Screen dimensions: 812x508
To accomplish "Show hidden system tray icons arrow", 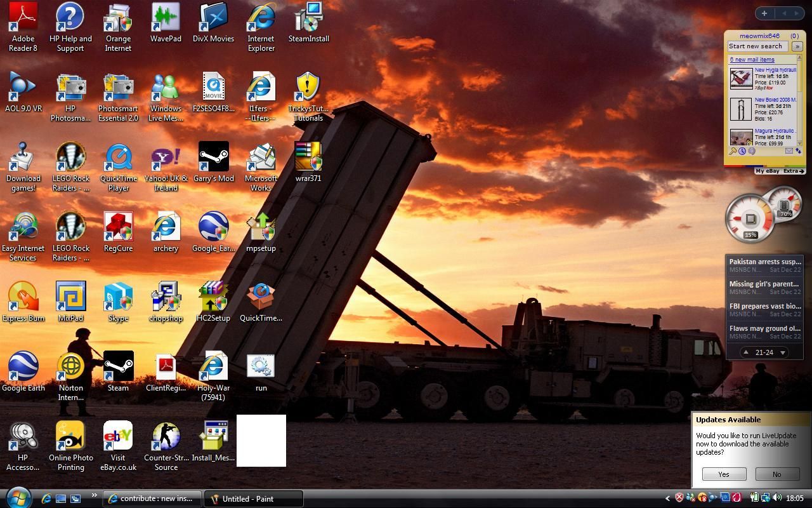I will click(x=667, y=498).
